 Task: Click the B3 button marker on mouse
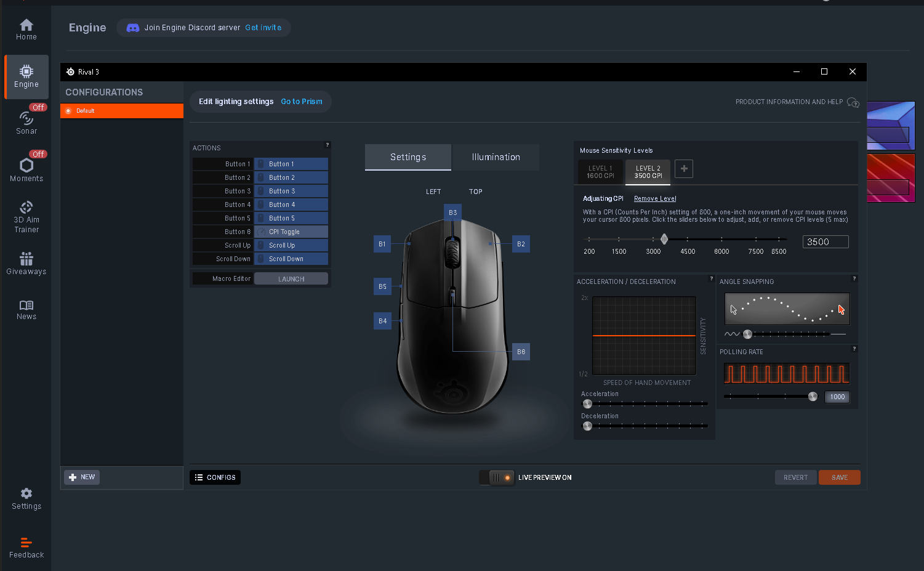pyautogui.click(x=452, y=213)
